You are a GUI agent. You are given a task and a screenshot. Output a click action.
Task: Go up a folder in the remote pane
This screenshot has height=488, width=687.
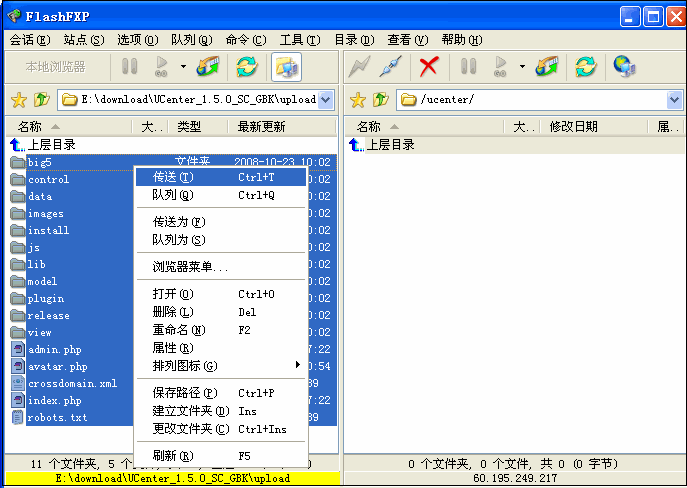(x=380, y=100)
